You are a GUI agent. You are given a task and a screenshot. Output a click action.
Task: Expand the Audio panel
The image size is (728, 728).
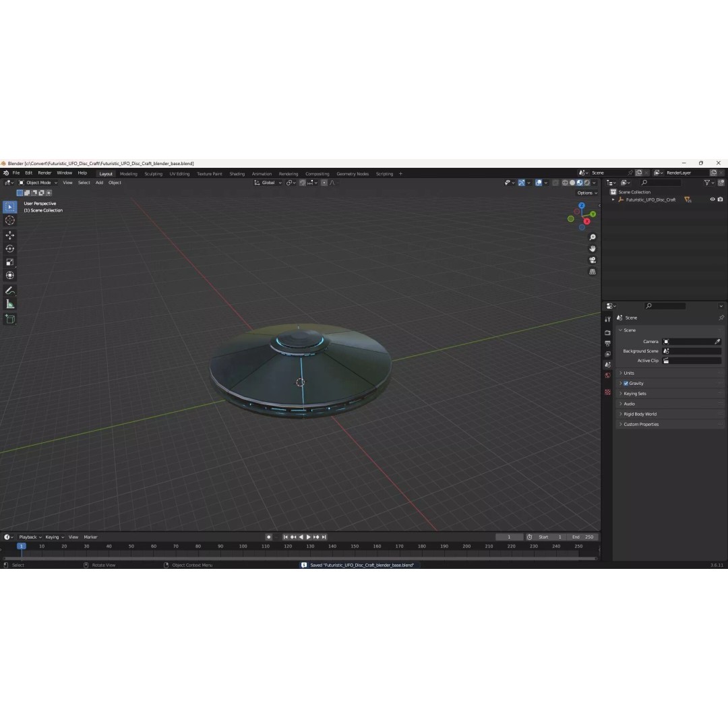point(671,404)
